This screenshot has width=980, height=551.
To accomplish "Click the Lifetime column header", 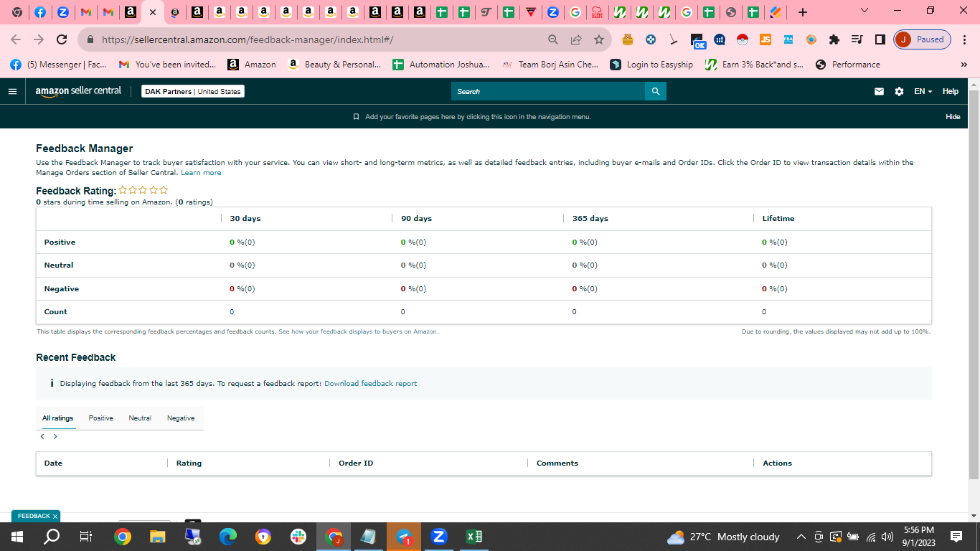I will (x=778, y=218).
